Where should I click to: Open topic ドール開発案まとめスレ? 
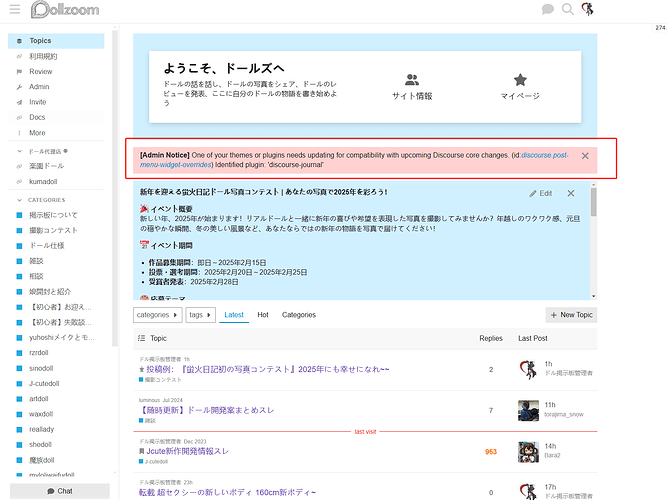coord(207,410)
